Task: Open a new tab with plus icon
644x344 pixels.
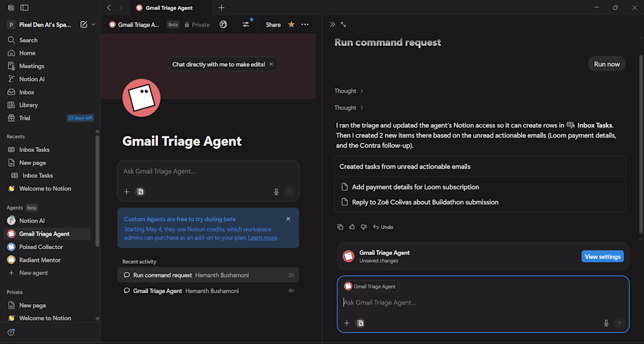Action: 221,8
